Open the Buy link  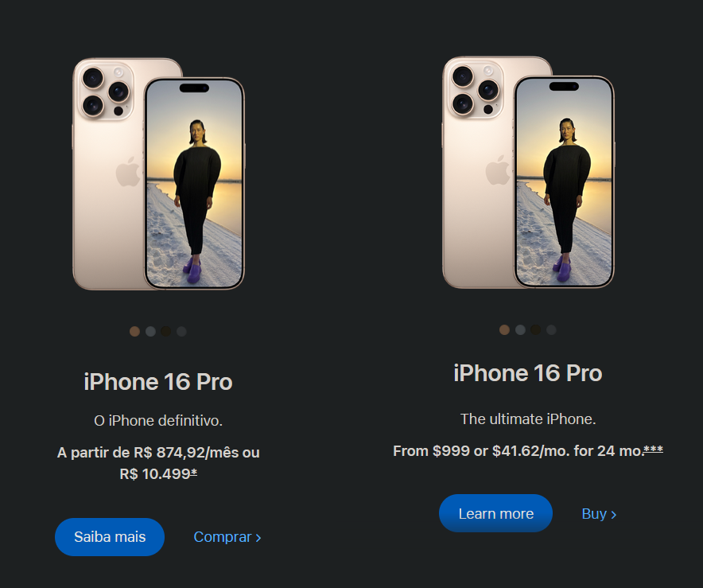(x=599, y=513)
